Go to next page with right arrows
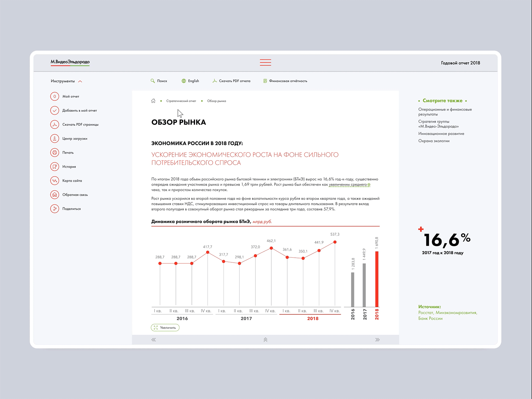The height and width of the screenshot is (399, 532). [377, 339]
